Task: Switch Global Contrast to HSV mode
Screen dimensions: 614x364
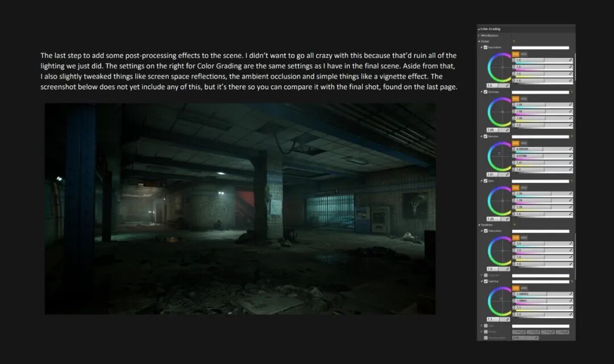Action: coord(524,99)
